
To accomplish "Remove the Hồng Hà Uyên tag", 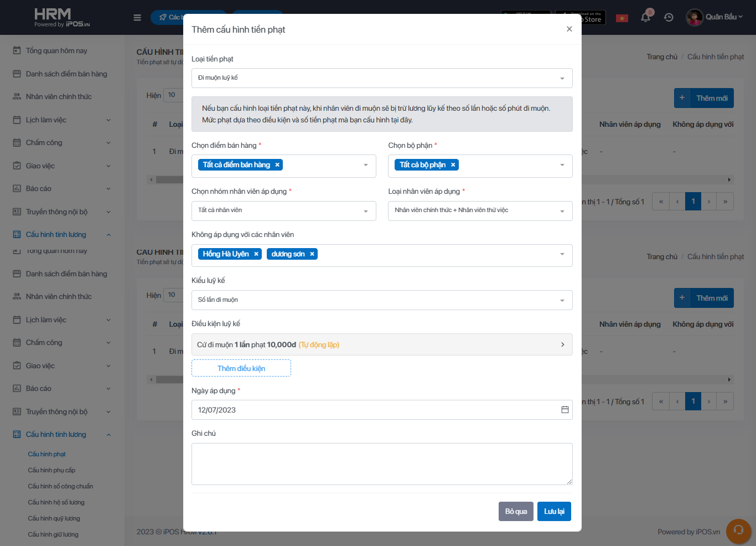I will point(256,254).
